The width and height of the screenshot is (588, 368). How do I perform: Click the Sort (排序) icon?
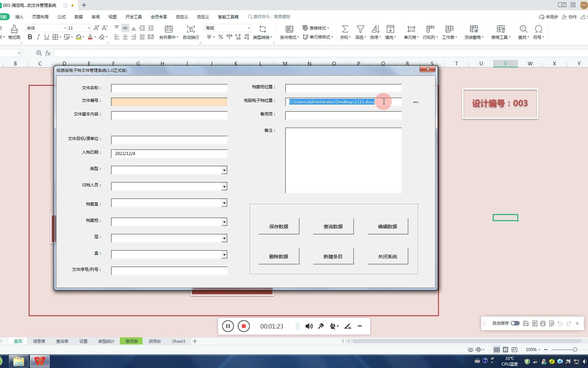[375, 29]
